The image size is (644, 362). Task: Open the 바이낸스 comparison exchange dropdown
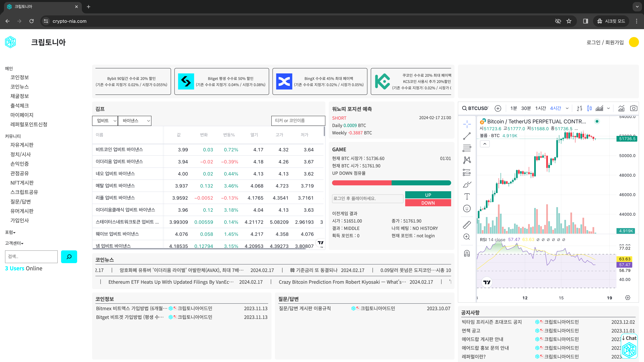coord(135,120)
